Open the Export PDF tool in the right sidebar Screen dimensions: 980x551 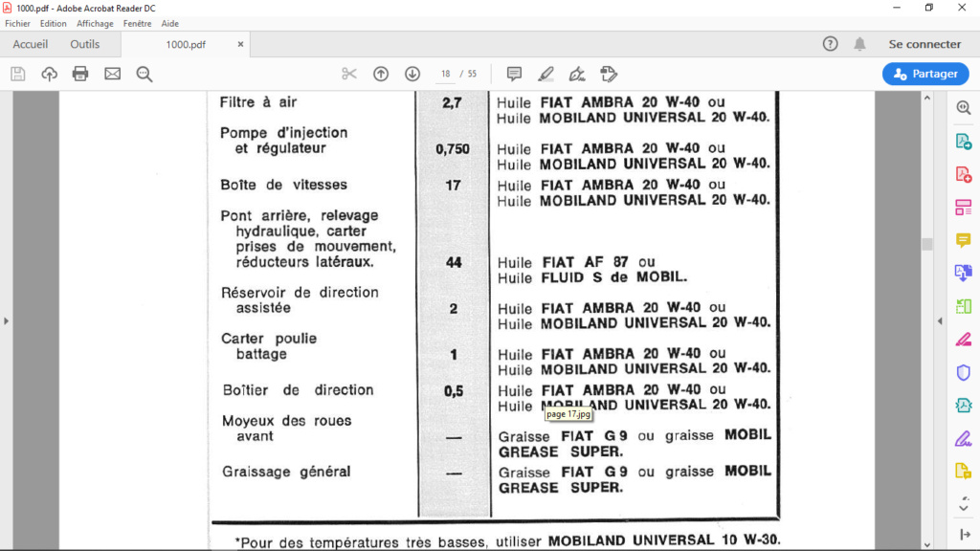(964, 142)
